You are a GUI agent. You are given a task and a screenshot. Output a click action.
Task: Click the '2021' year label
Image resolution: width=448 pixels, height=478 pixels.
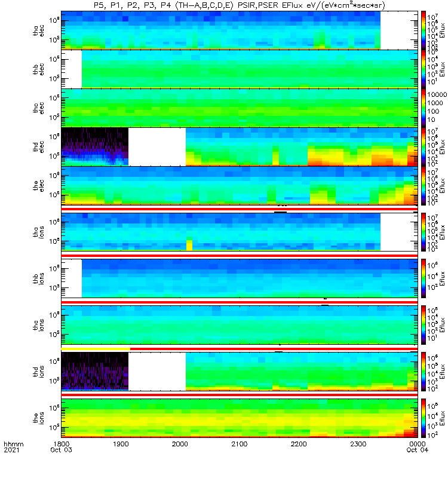[x=11, y=450]
